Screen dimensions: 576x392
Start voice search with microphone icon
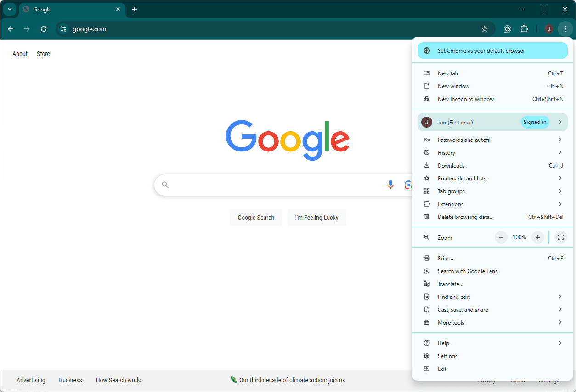[x=390, y=185]
